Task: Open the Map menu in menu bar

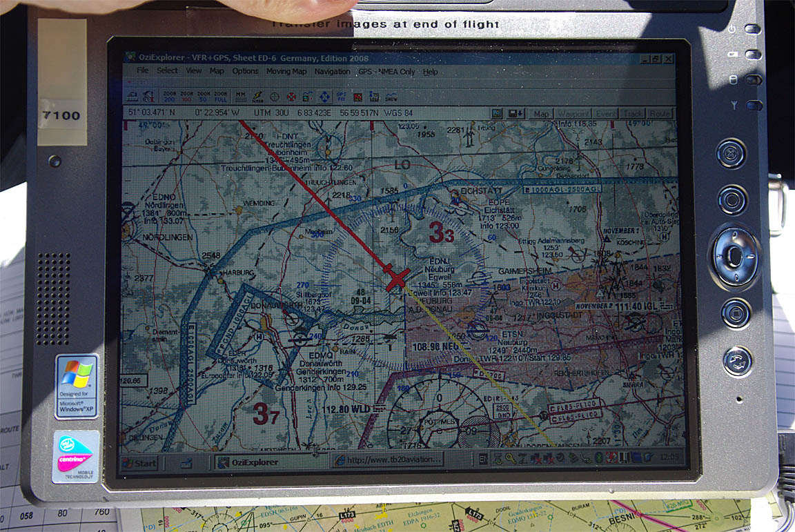Action: (x=217, y=71)
